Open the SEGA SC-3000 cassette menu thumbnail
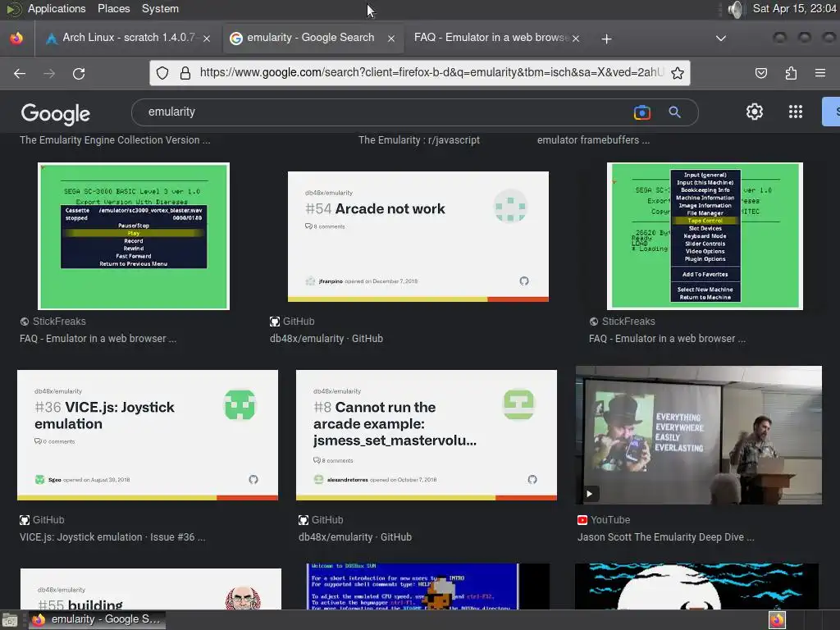840x630 pixels. pos(134,236)
